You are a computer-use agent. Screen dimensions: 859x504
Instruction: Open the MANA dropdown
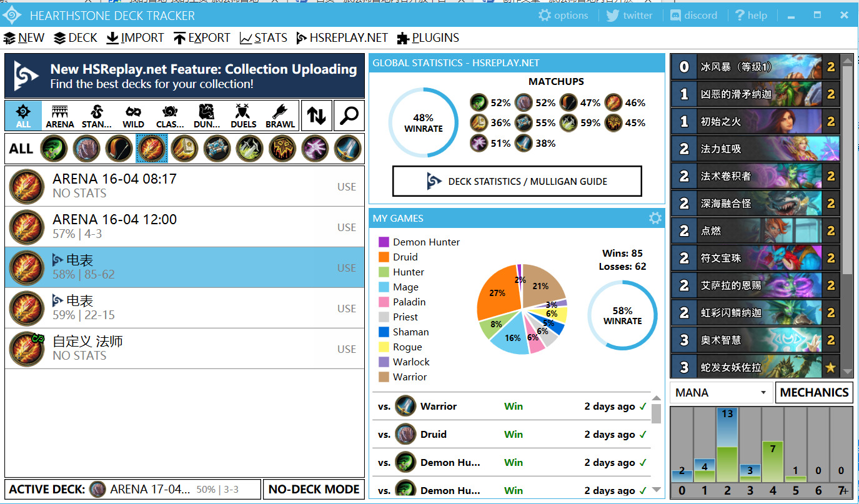(721, 392)
